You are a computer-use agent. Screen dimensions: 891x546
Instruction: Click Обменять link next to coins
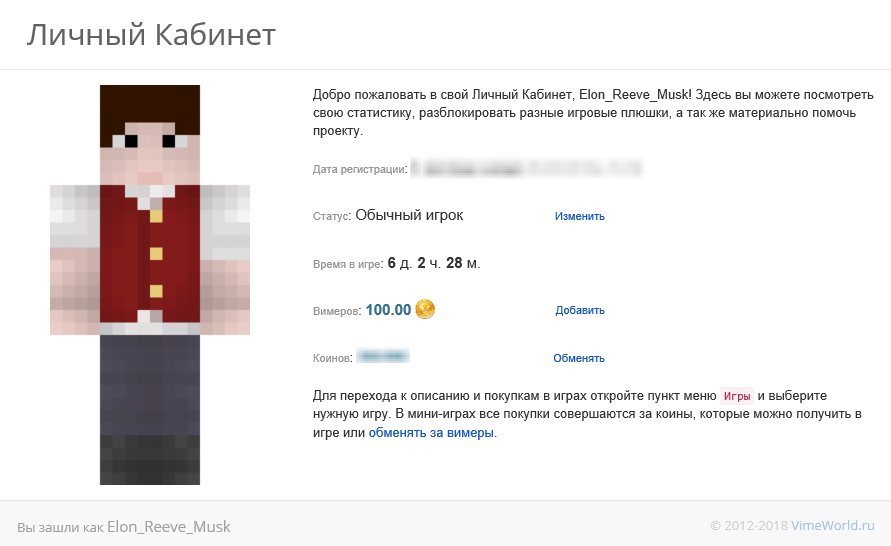579,358
